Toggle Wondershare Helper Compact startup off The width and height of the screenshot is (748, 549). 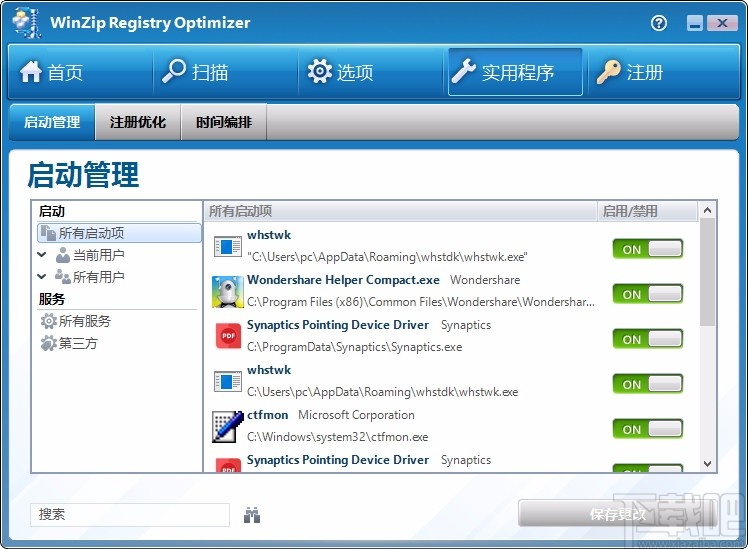click(x=648, y=294)
